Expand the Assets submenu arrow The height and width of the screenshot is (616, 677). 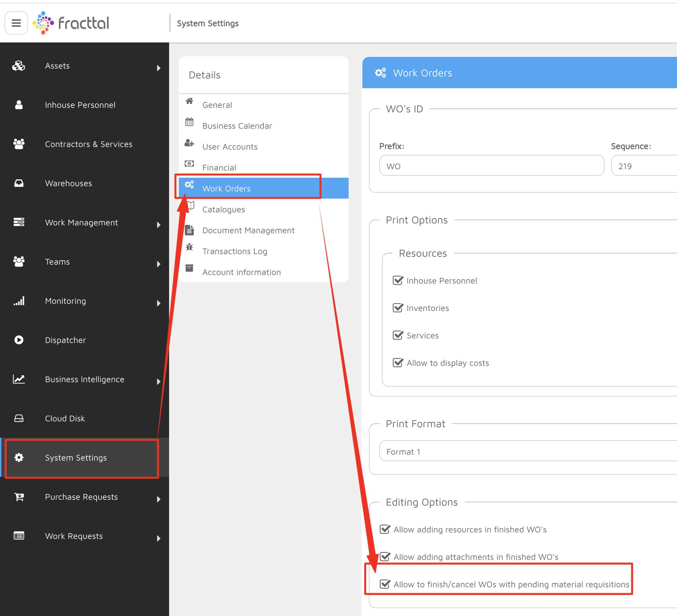159,68
